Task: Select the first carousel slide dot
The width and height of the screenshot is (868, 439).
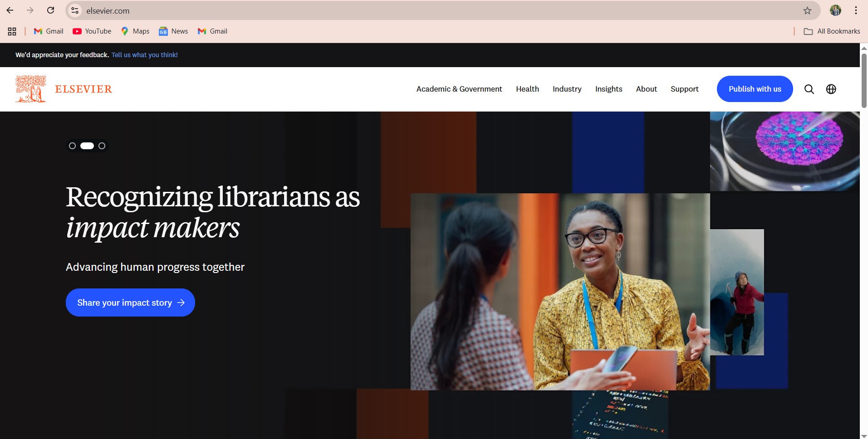Action: [x=72, y=146]
